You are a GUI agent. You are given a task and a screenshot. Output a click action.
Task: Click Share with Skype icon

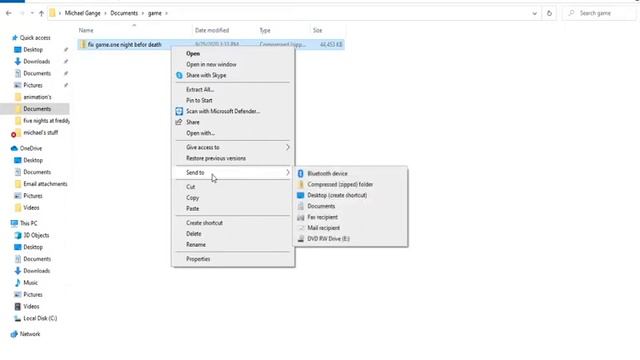(x=179, y=76)
